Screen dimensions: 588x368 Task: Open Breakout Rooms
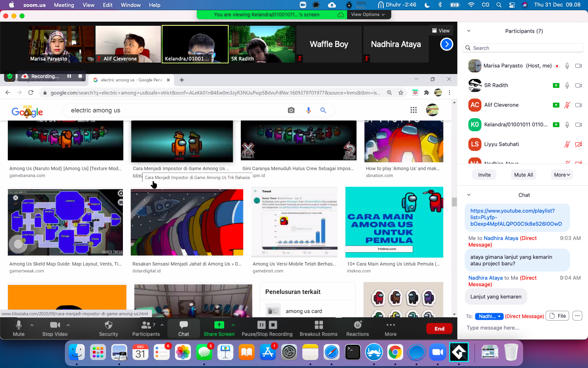click(x=318, y=328)
